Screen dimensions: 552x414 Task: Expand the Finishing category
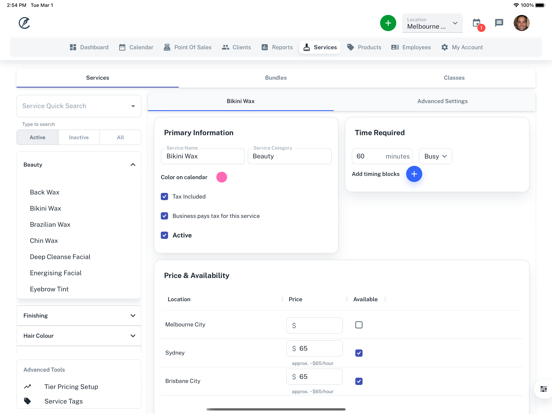click(x=79, y=315)
